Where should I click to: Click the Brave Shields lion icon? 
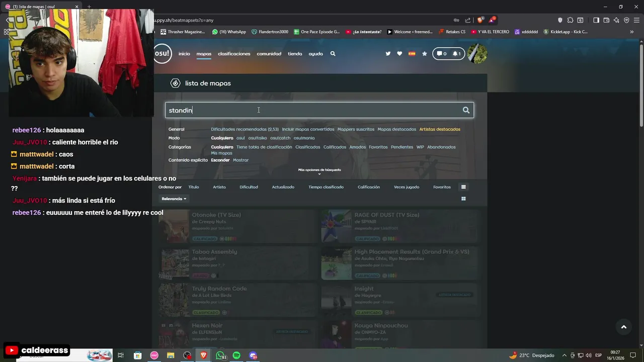point(480,20)
